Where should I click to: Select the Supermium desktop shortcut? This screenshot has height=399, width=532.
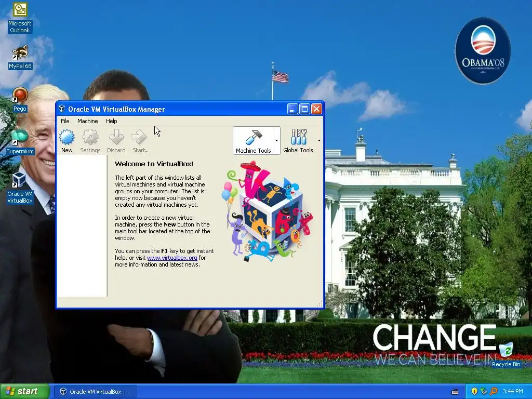tap(20, 142)
